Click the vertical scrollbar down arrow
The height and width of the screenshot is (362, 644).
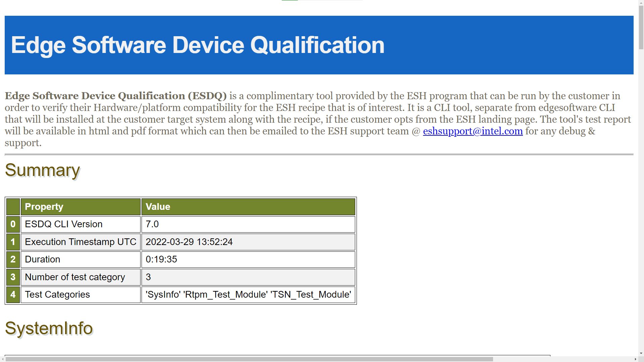click(641, 353)
